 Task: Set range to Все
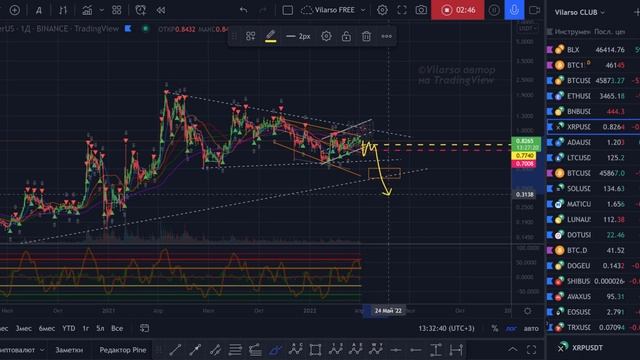coord(117,328)
